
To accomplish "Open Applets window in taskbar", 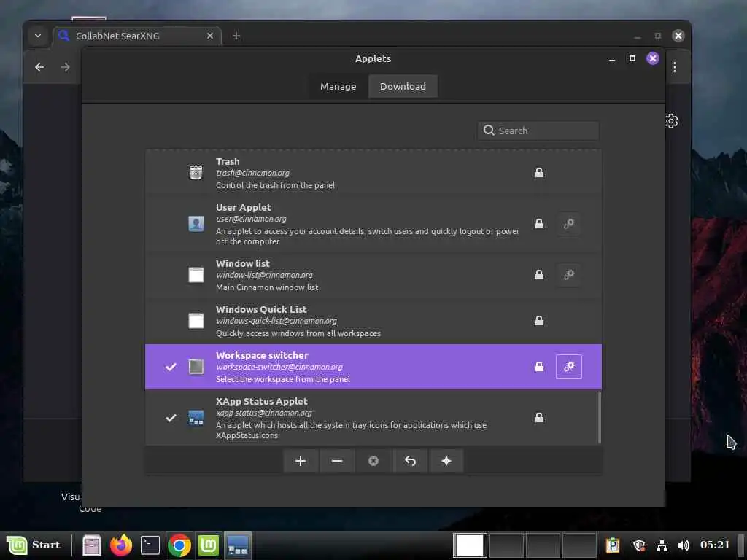I will (237, 545).
